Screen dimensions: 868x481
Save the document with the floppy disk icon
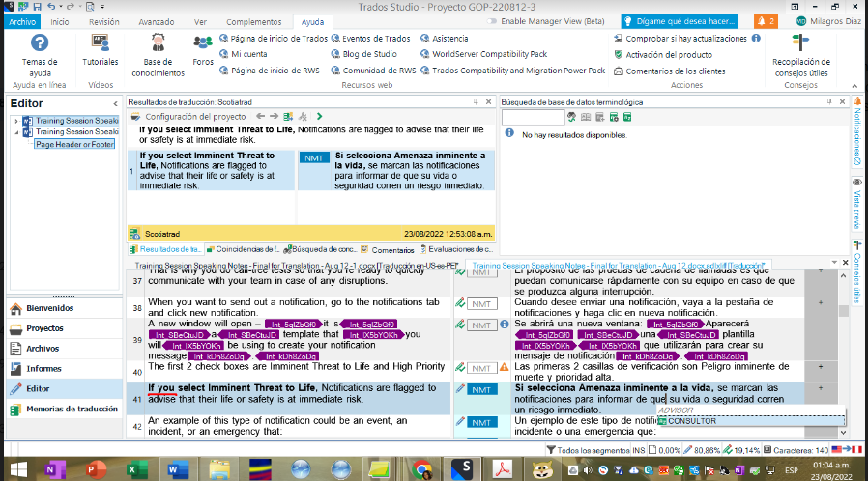click(x=37, y=7)
